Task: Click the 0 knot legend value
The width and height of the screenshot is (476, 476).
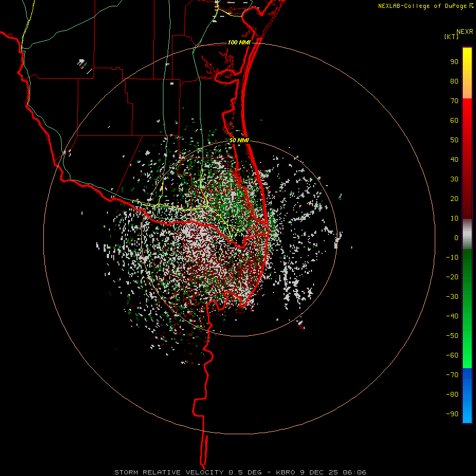Action: coord(456,238)
